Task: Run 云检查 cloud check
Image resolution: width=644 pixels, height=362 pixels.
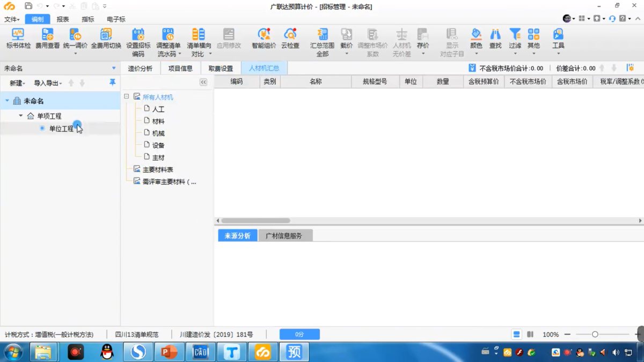Action: coord(290,39)
